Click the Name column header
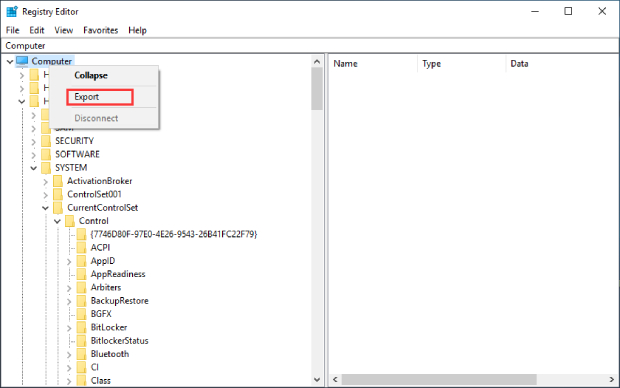 [373, 64]
